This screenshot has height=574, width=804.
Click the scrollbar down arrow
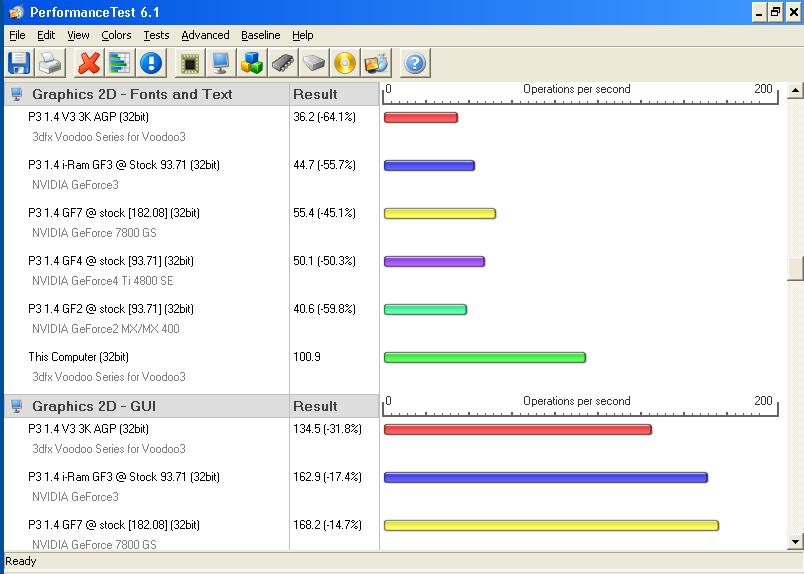coord(795,541)
